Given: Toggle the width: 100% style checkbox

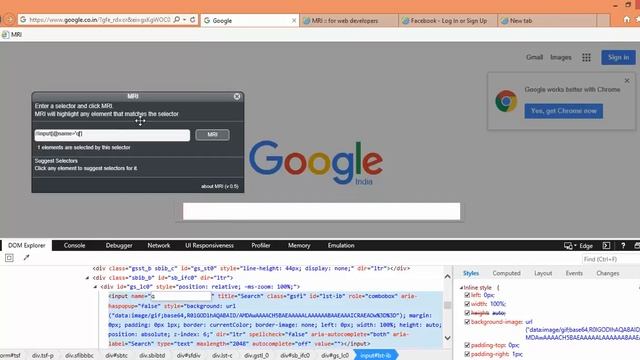Looking at the screenshot, I should click(467, 304).
